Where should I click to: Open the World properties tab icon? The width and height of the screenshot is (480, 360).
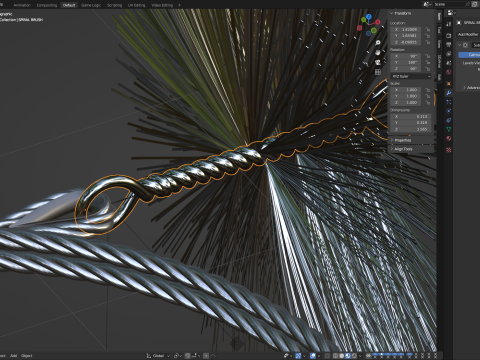coord(449,72)
